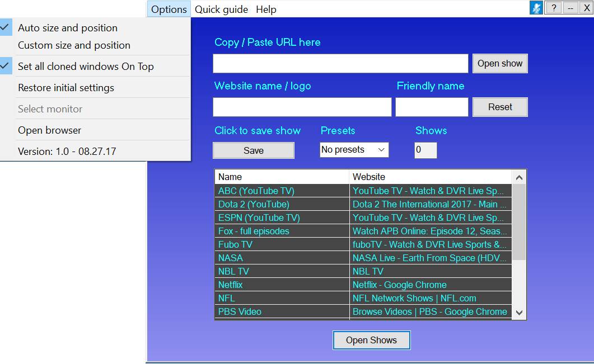This screenshot has height=364, width=594.
Task: Click Netflix - Google Chrome cell
Action: coord(431,285)
